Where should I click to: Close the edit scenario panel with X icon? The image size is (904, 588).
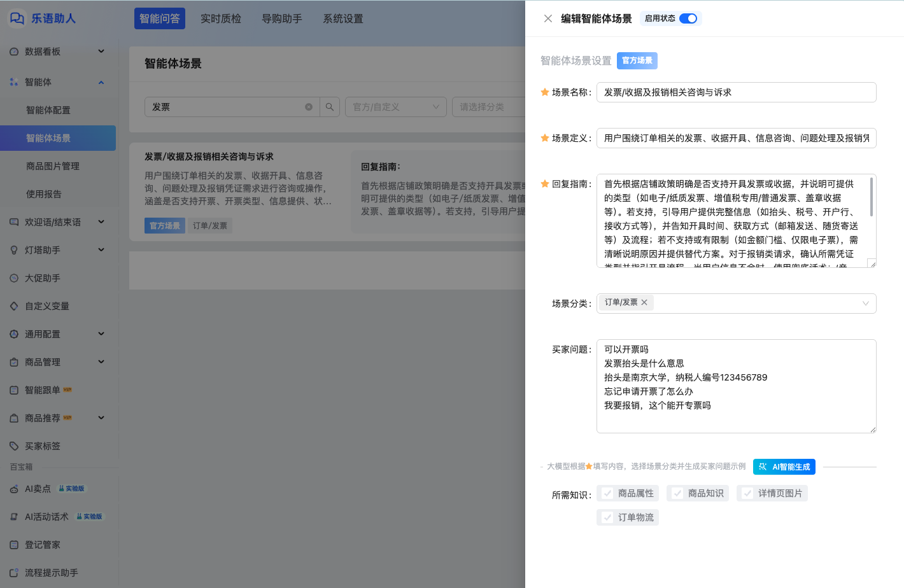coord(547,18)
